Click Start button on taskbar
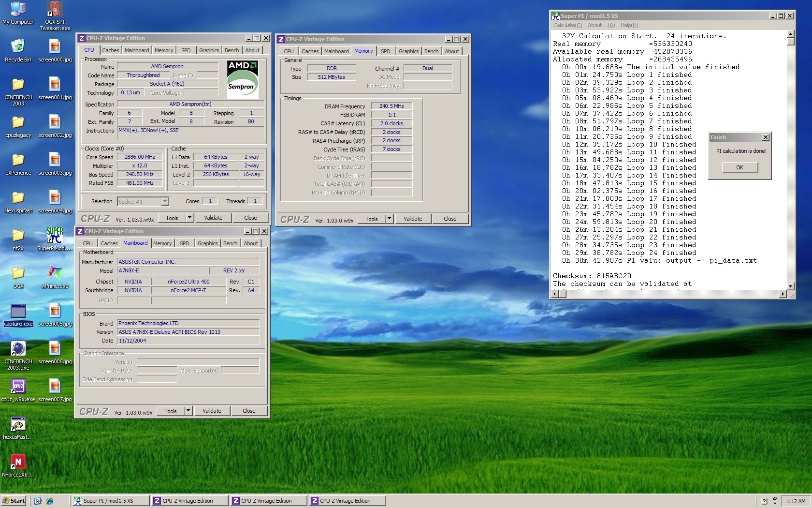Image resolution: width=812 pixels, height=508 pixels. (14, 501)
